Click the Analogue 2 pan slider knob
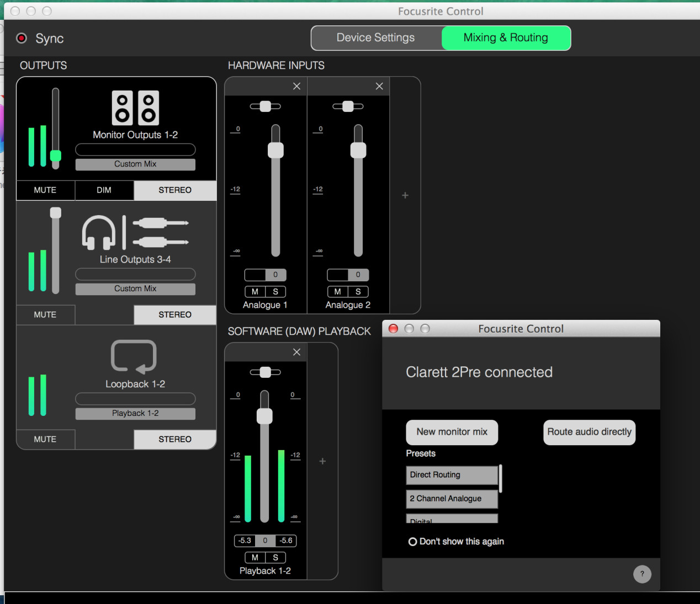This screenshot has height=604, width=700. tap(348, 106)
